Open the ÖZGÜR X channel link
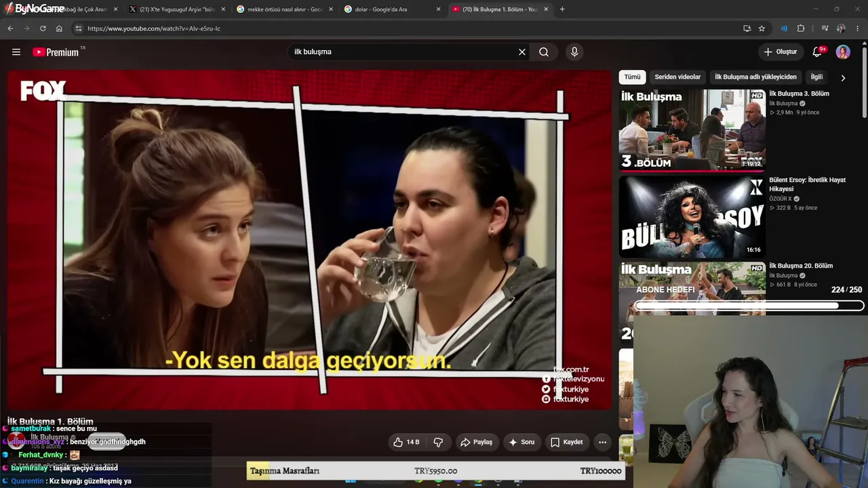Image resolution: width=868 pixels, height=488 pixels. click(781, 199)
